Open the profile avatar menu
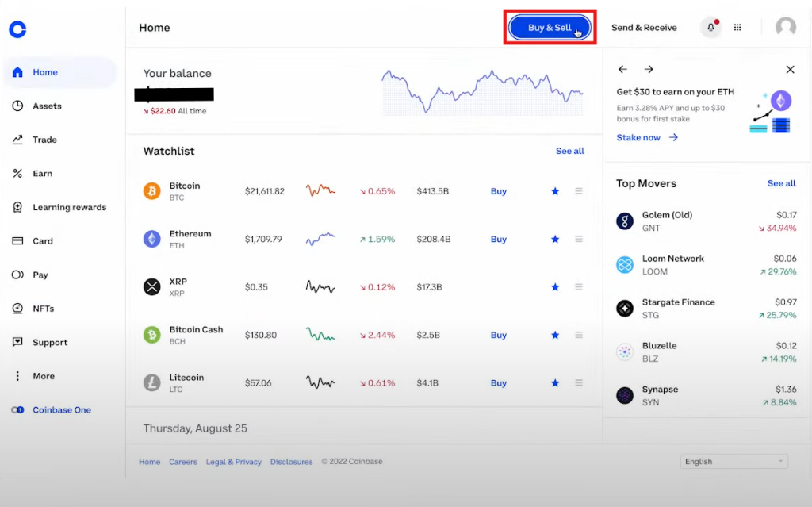Image resolution: width=812 pixels, height=507 pixels. [785, 26]
